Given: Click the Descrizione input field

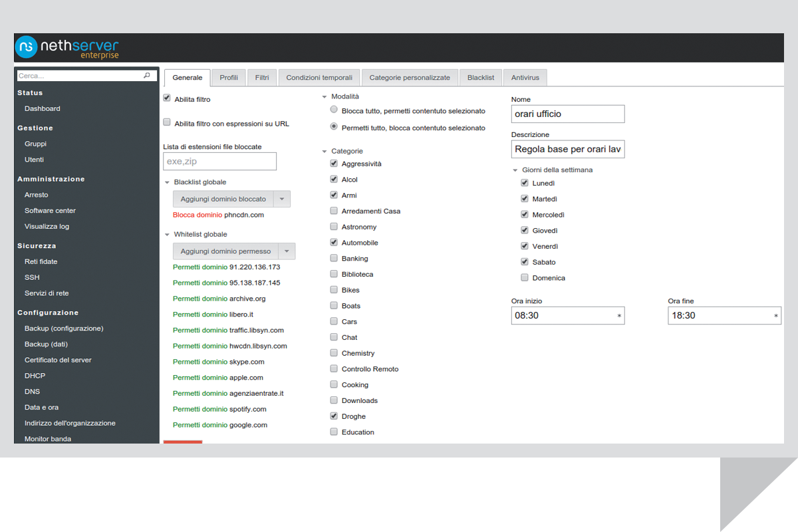Looking at the screenshot, I should (x=568, y=149).
